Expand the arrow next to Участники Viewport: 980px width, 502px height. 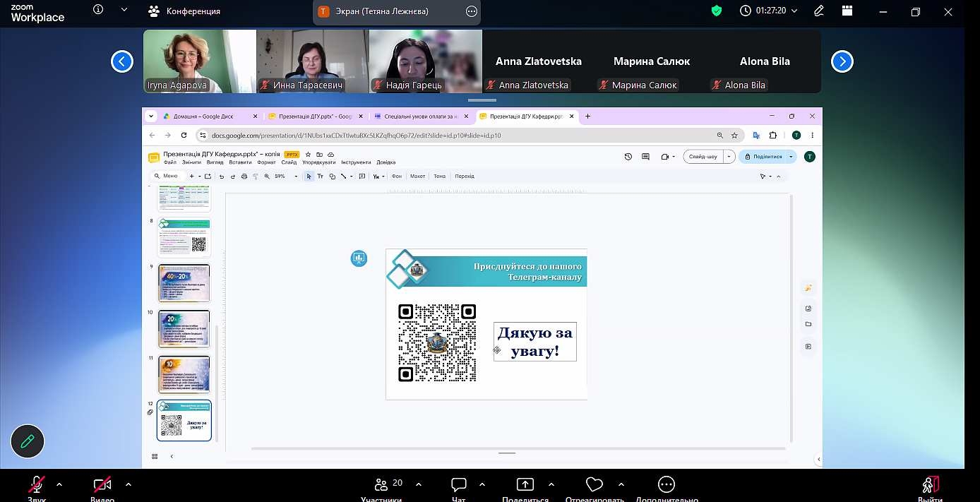tap(419, 484)
